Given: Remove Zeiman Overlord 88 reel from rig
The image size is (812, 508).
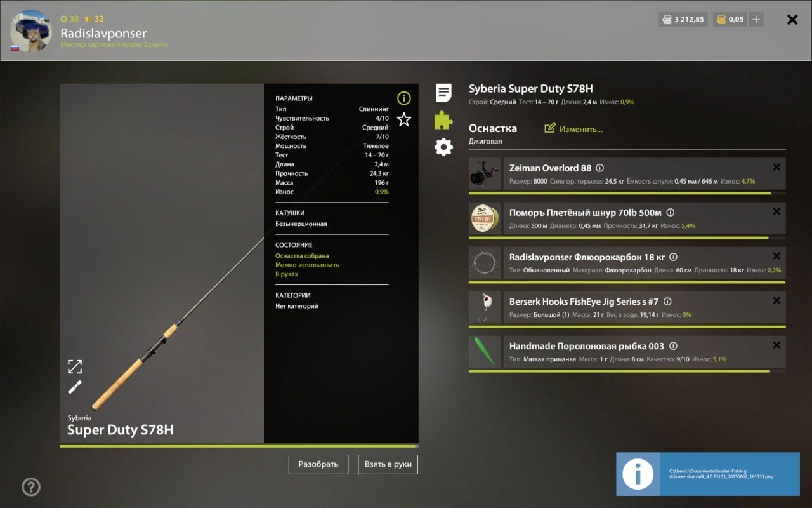Looking at the screenshot, I should coord(776,167).
